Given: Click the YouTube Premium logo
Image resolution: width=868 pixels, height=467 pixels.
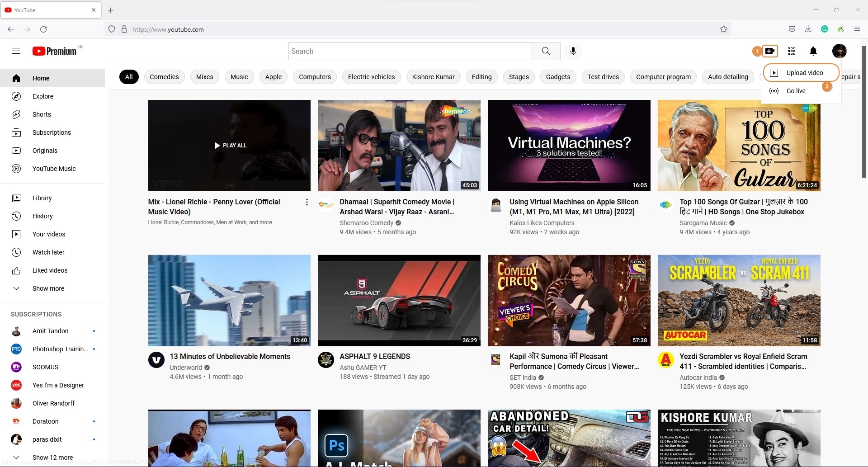Looking at the screenshot, I should pyautogui.click(x=55, y=51).
